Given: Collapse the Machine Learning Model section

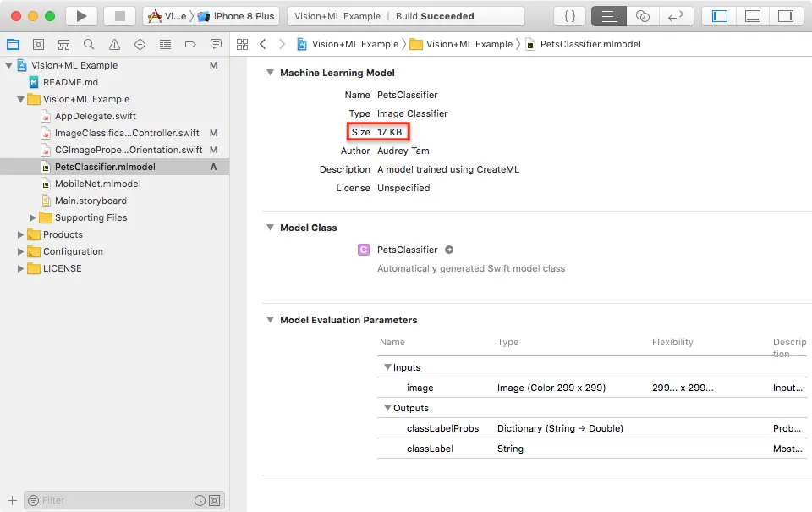Looking at the screenshot, I should pos(270,73).
